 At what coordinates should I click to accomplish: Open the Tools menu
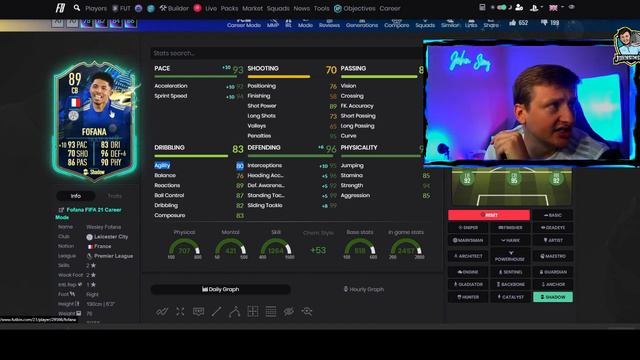pos(321,8)
